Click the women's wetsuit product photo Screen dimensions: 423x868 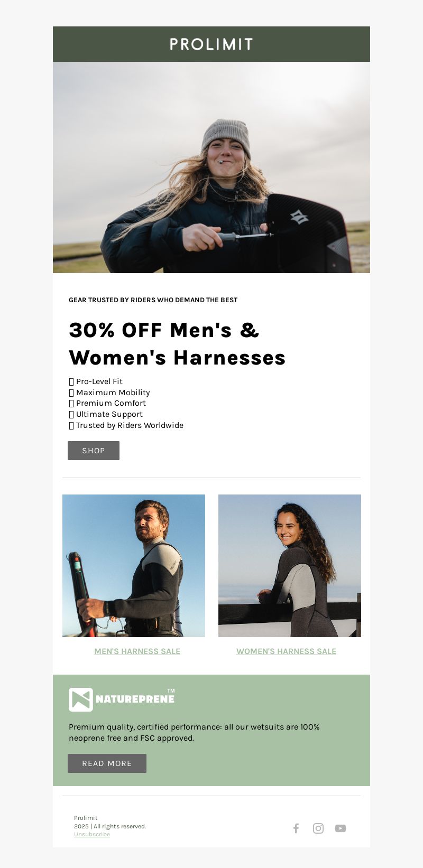pyautogui.click(x=290, y=566)
